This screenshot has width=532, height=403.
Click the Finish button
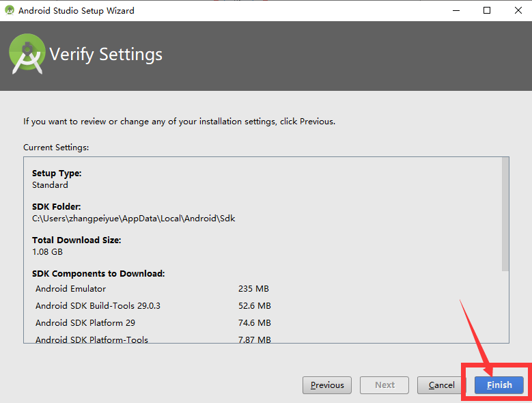tap(499, 385)
